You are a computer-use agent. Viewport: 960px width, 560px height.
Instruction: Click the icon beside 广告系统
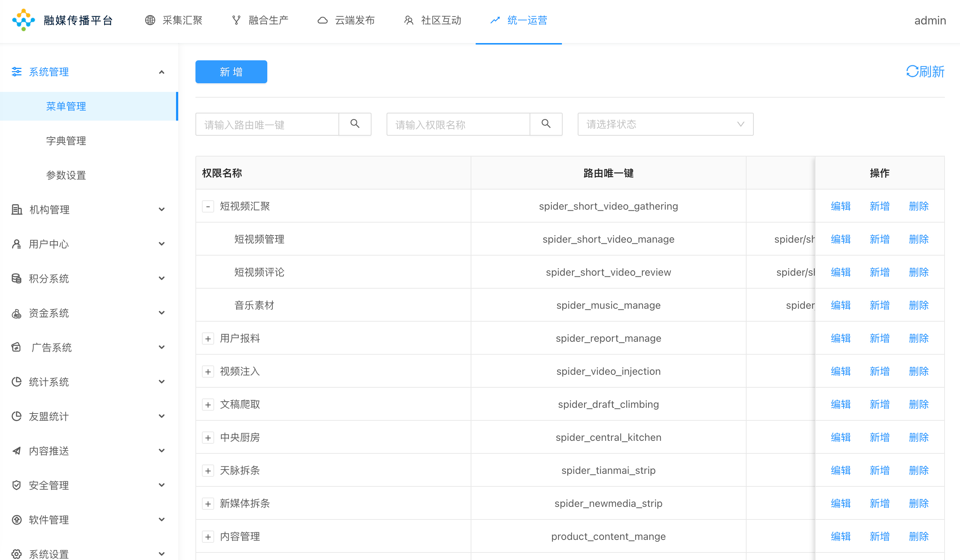pos(17,347)
